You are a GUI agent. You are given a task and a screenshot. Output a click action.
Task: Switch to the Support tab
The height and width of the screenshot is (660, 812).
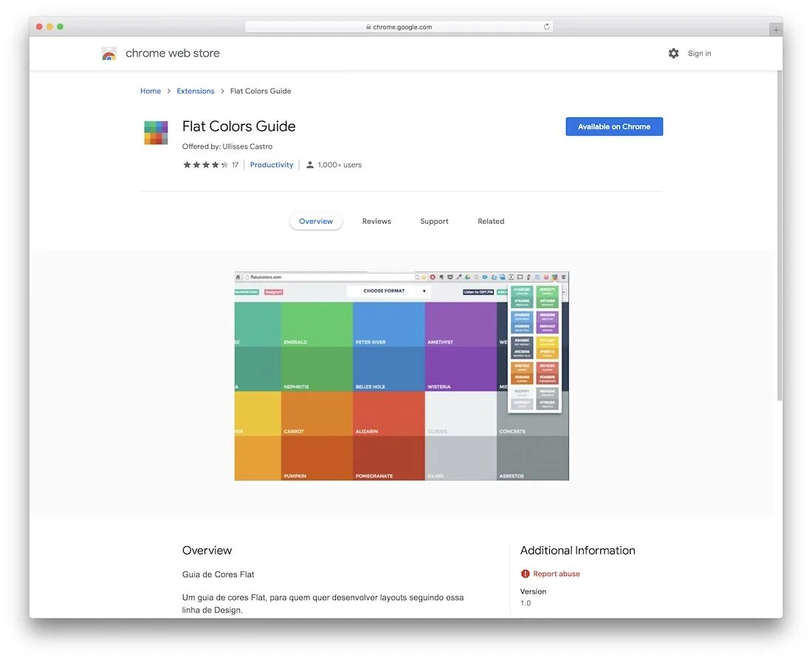(434, 221)
